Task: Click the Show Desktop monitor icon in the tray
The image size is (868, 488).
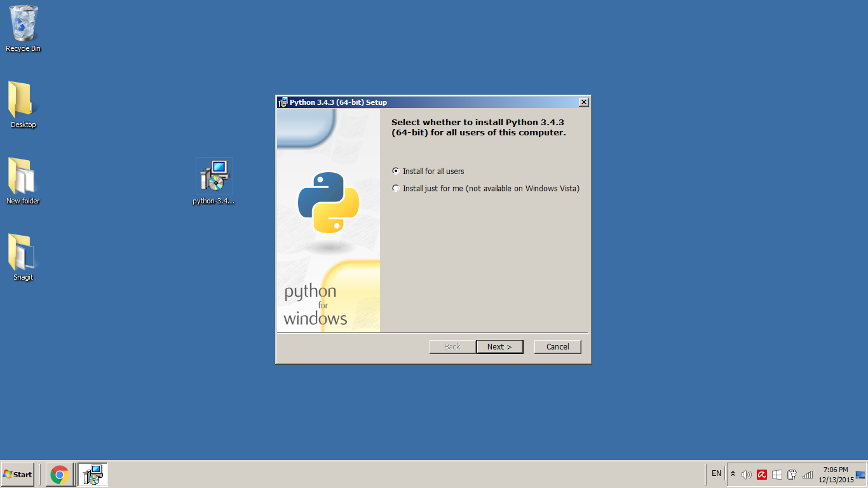Action: click(861, 475)
